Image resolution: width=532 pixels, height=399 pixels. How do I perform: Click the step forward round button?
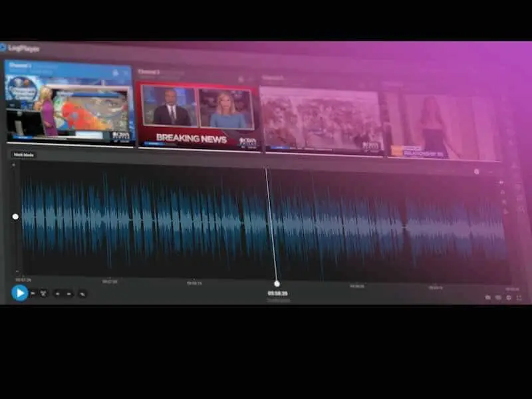pyautogui.click(x=68, y=293)
